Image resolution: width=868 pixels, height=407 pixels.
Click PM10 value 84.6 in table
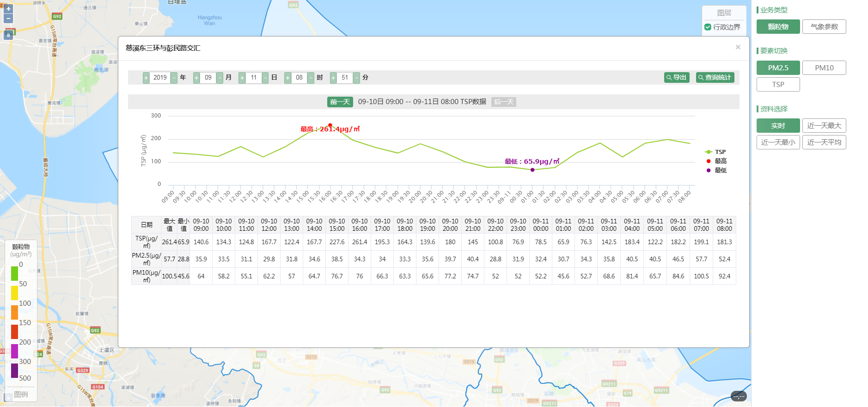coord(678,276)
